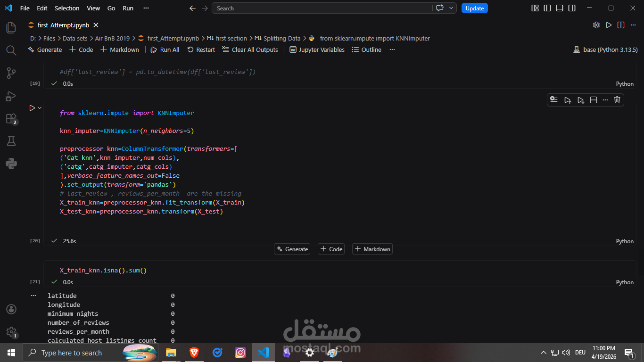Viewport: 644px width, 362px height.
Task: Toggle the Secondary Side Bar
Action: [572, 8]
